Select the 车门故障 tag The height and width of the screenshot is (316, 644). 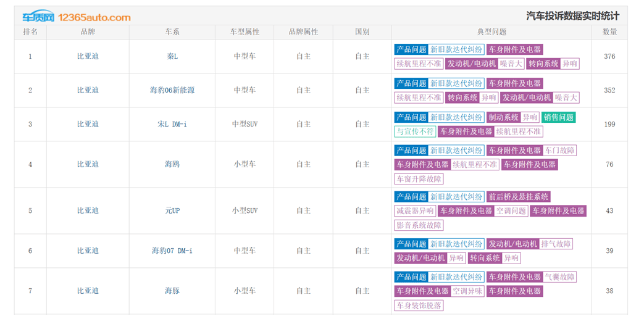[x=560, y=151]
